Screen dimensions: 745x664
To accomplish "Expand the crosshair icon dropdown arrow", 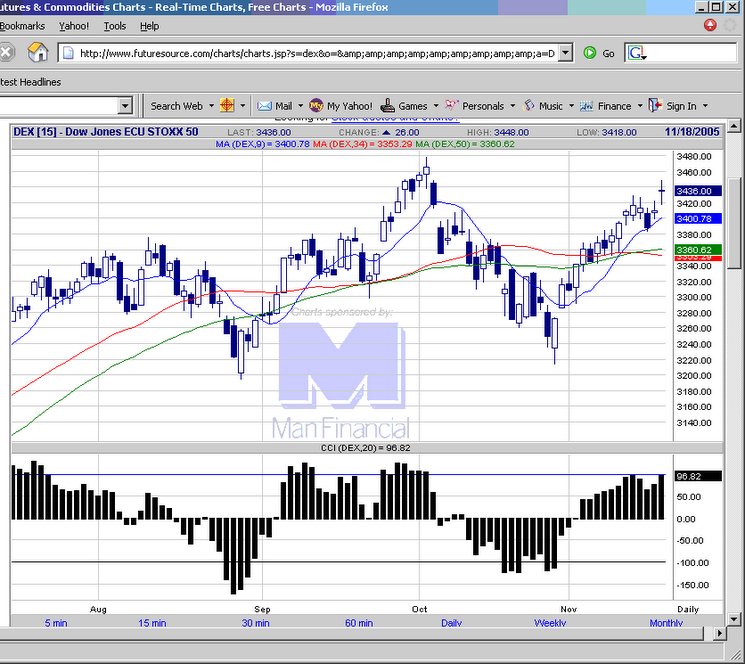I will [243, 106].
